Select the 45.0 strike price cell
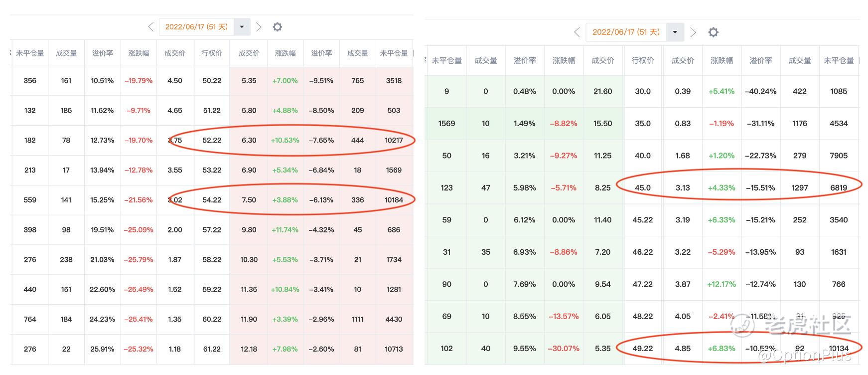868x375 pixels. tap(643, 187)
